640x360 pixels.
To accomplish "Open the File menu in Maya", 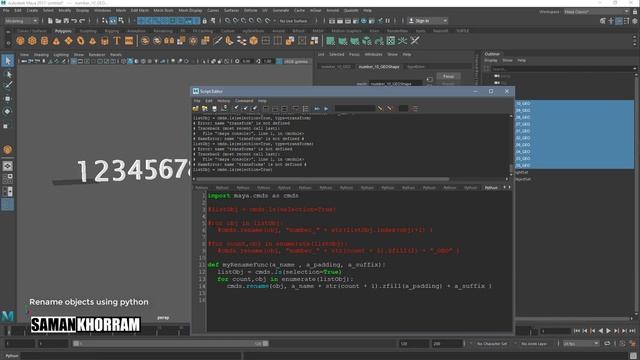I will 6,11.
